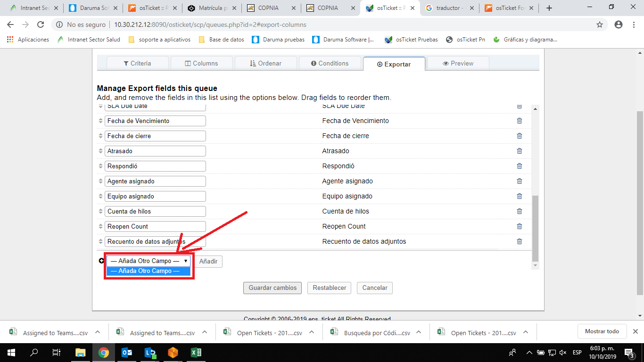Switch to the Criteria tab

coord(137,63)
